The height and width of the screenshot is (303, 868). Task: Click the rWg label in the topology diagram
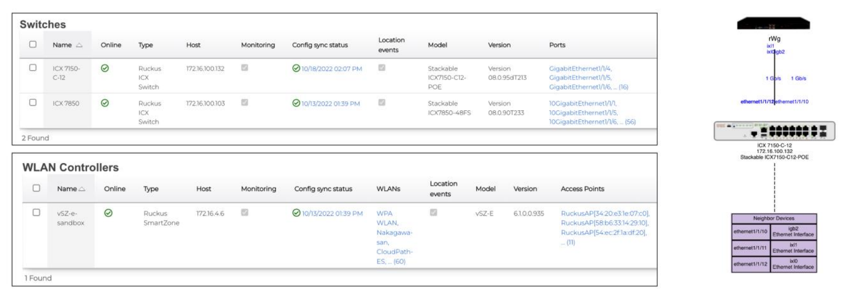[x=774, y=39]
